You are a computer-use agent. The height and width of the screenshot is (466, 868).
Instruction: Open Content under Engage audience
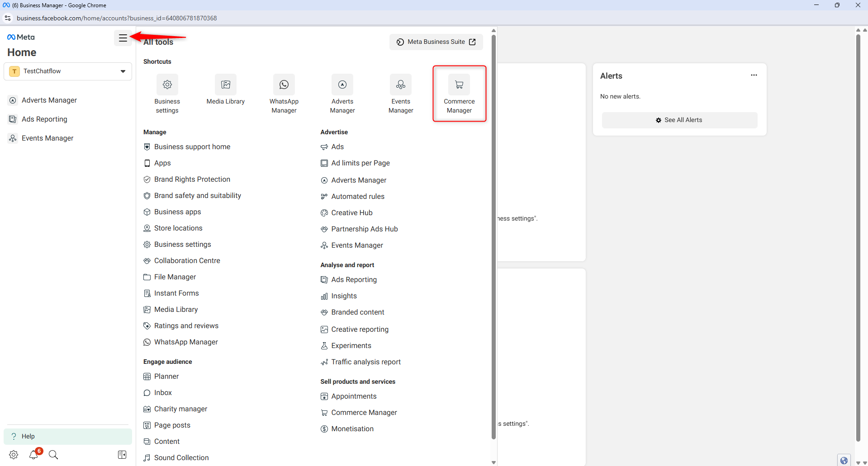pos(161,442)
